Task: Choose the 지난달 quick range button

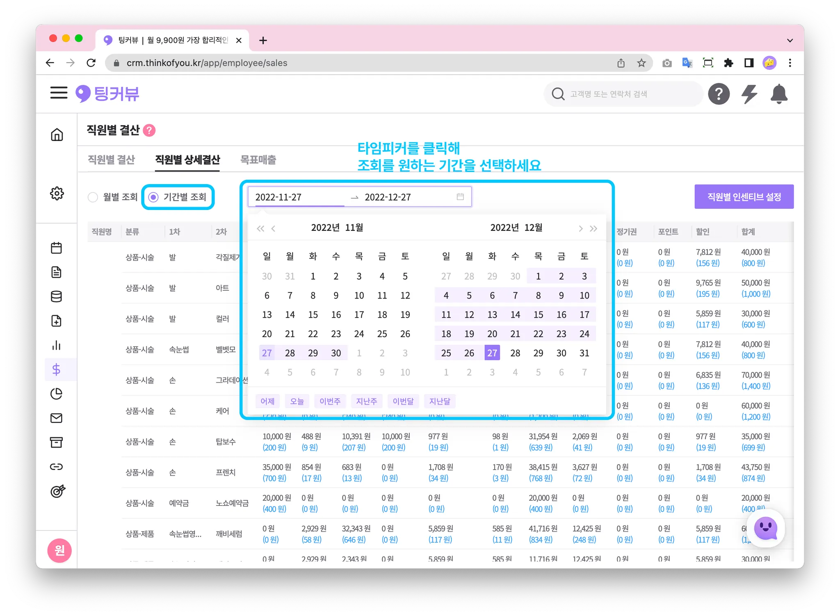Action: (439, 401)
